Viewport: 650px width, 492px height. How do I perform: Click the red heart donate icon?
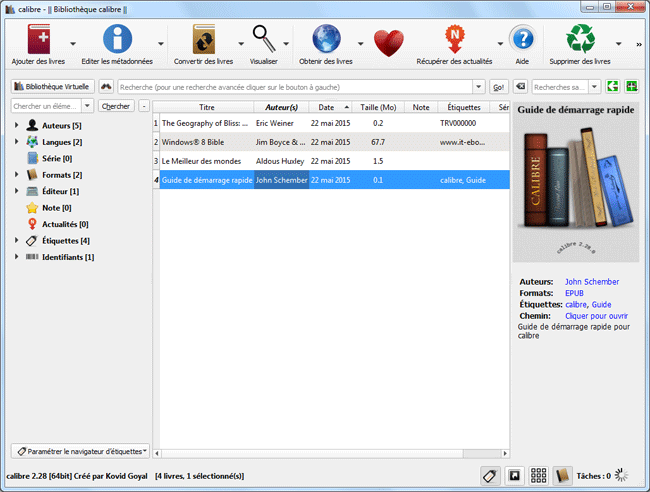point(388,42)
